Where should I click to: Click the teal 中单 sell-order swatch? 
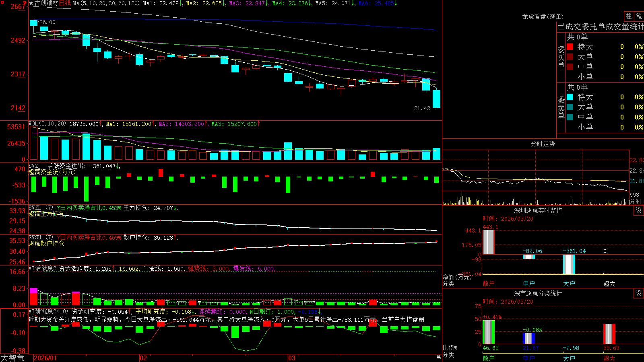click(x=570, y=117)
